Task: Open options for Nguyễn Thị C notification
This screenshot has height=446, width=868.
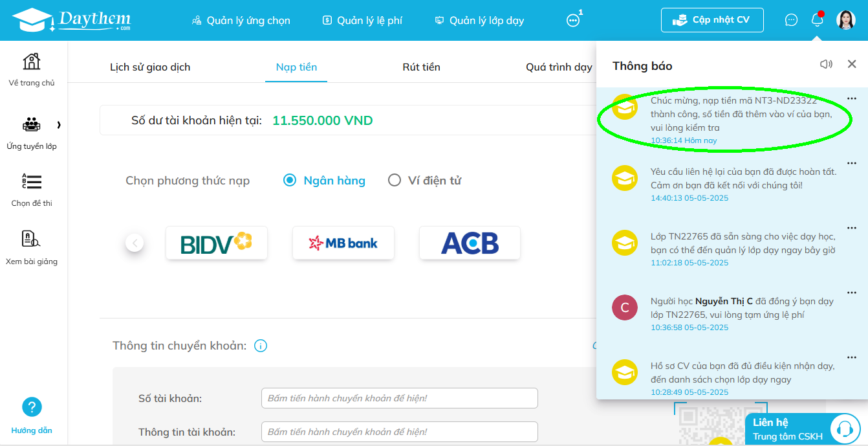Action: point(851,293)
